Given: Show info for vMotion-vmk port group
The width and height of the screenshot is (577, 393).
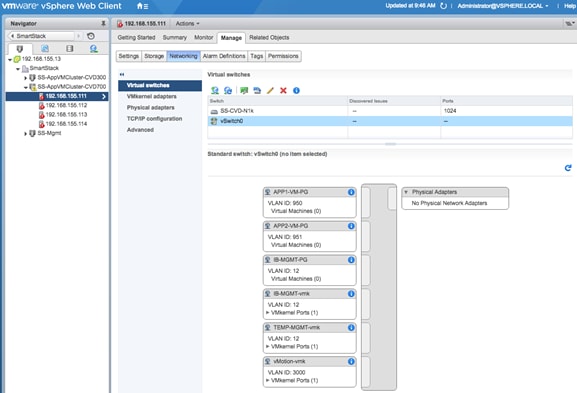Looking at the screenshot, I should (351, 361).
